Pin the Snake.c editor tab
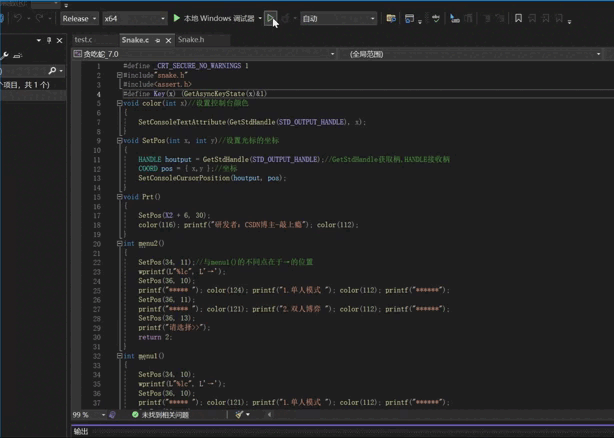The width and height of the screenshot is (614, 438). coord(157,40)
